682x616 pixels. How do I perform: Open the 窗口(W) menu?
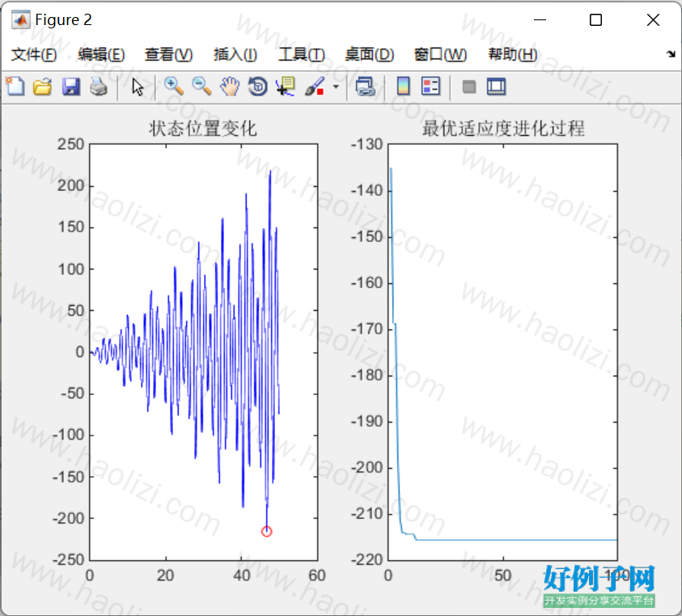point(440,54)
